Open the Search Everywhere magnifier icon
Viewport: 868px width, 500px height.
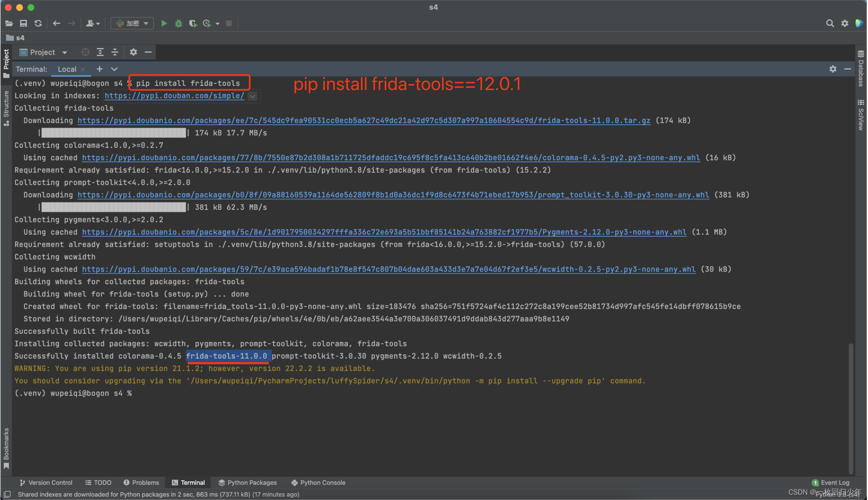click(830, 23)
